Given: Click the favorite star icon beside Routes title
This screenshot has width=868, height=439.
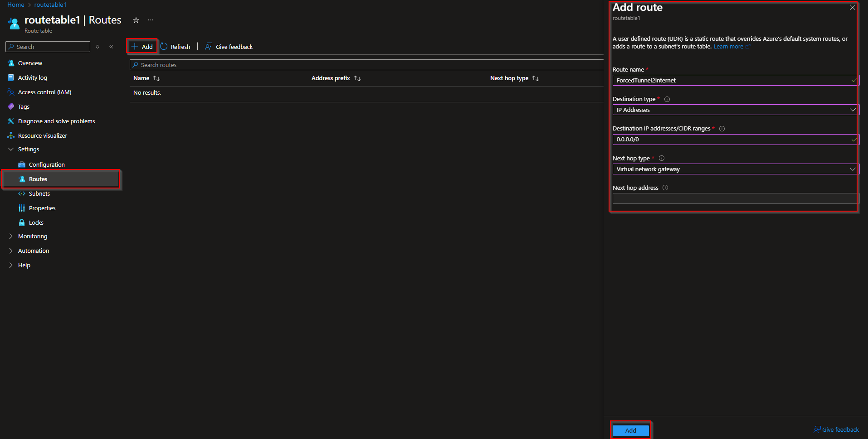Looking at the screenshot, I should [x=136, y=20].
